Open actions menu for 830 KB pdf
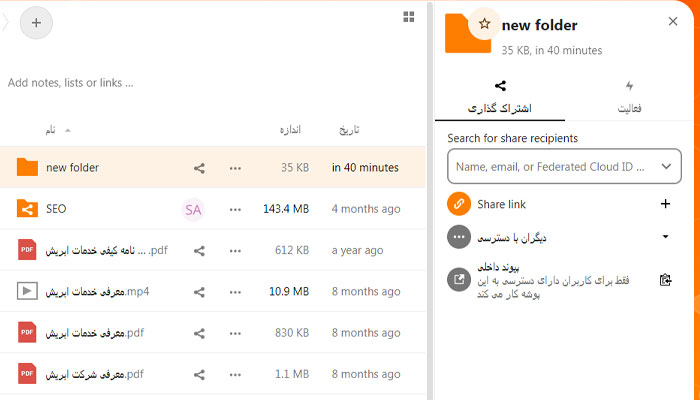Viewport: 700px width, 400px height. click(235, 333)
